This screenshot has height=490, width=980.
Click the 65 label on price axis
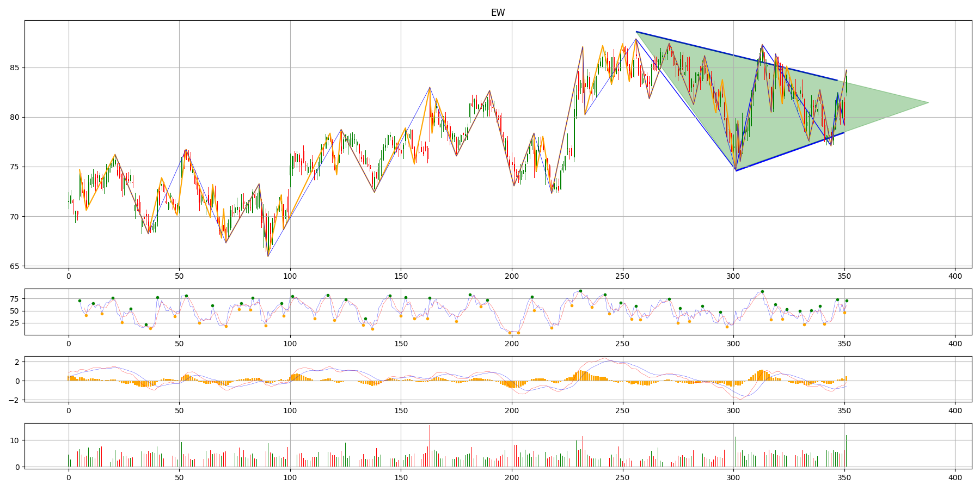point(14,266)
